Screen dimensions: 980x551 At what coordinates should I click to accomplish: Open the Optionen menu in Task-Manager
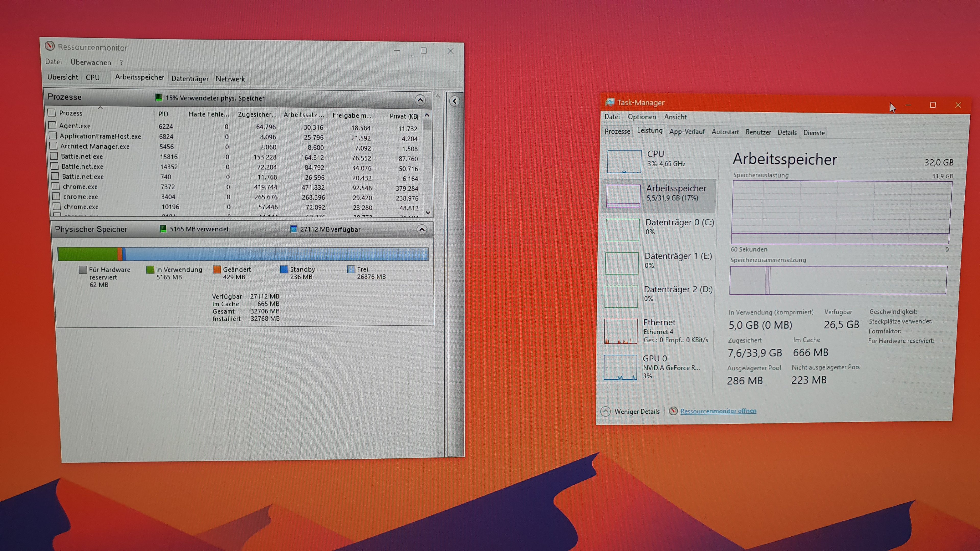point(641,117)
